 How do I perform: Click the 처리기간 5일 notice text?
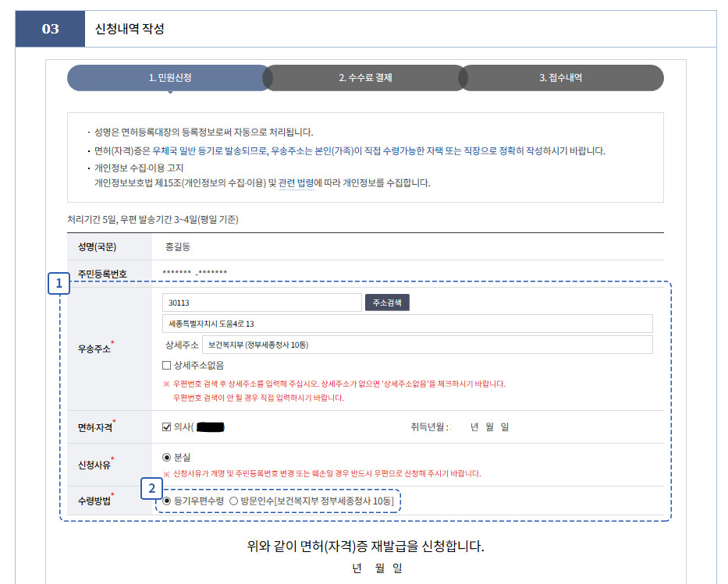[x=153, y=219]
